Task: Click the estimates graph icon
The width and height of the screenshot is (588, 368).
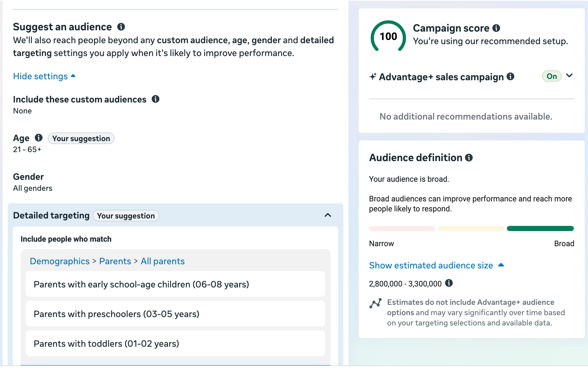Action: click(375, 303)
